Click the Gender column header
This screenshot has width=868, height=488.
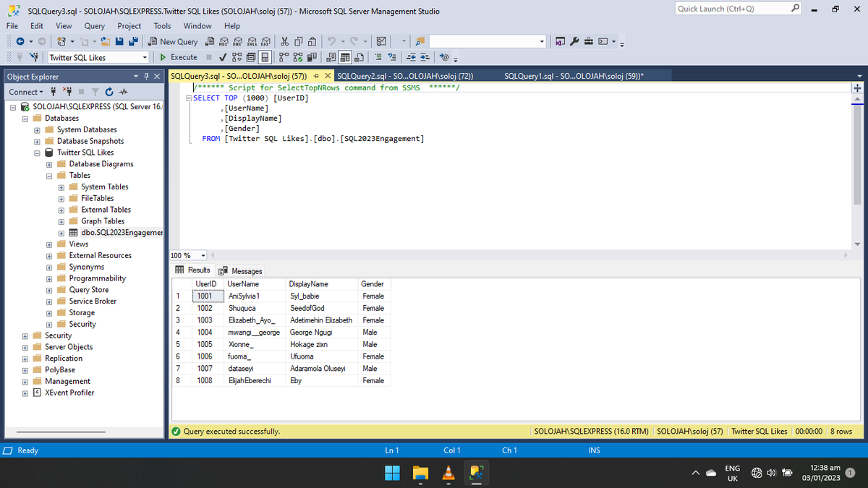[373, 284]
